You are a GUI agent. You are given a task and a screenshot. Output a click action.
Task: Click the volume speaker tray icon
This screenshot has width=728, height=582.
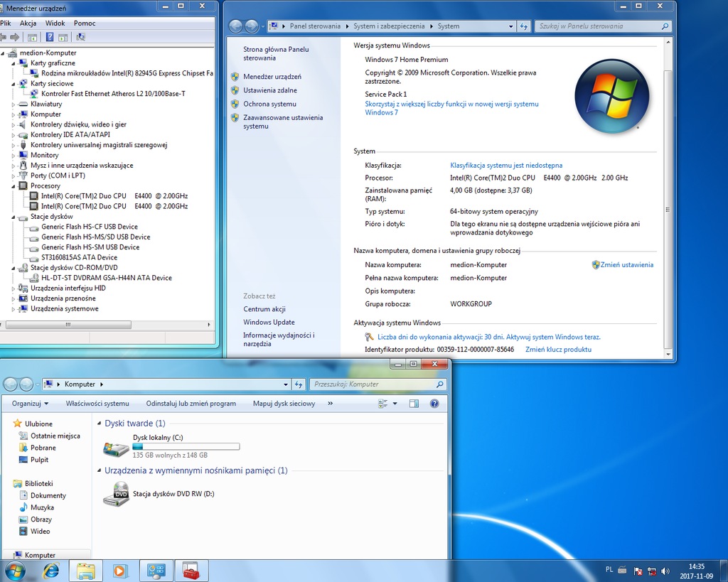pos(665,571)
